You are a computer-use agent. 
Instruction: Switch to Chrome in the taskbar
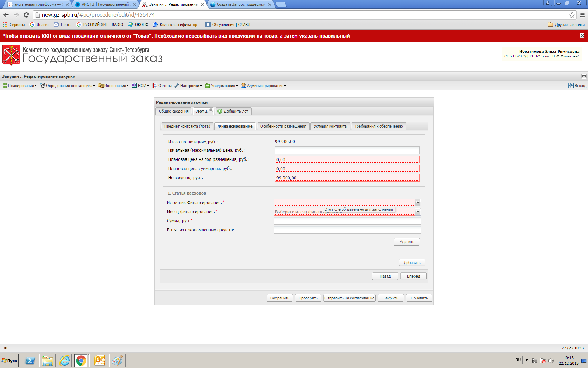click(x=81, y=360)
